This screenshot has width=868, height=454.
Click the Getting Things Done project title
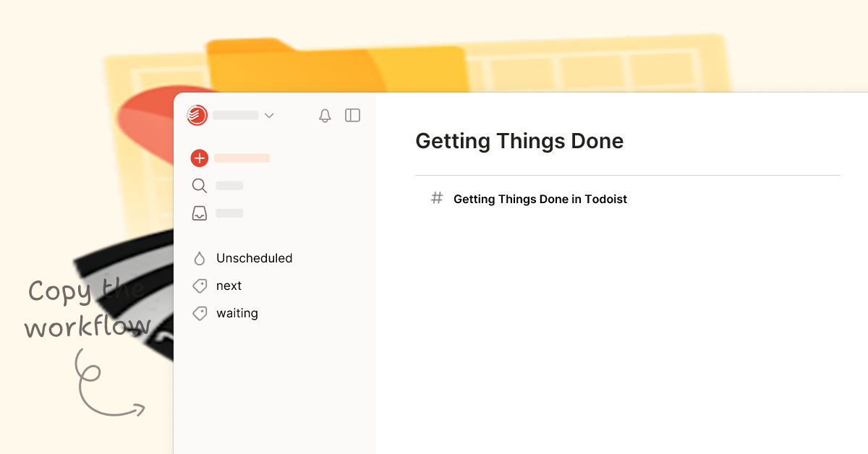click(519, 141)
